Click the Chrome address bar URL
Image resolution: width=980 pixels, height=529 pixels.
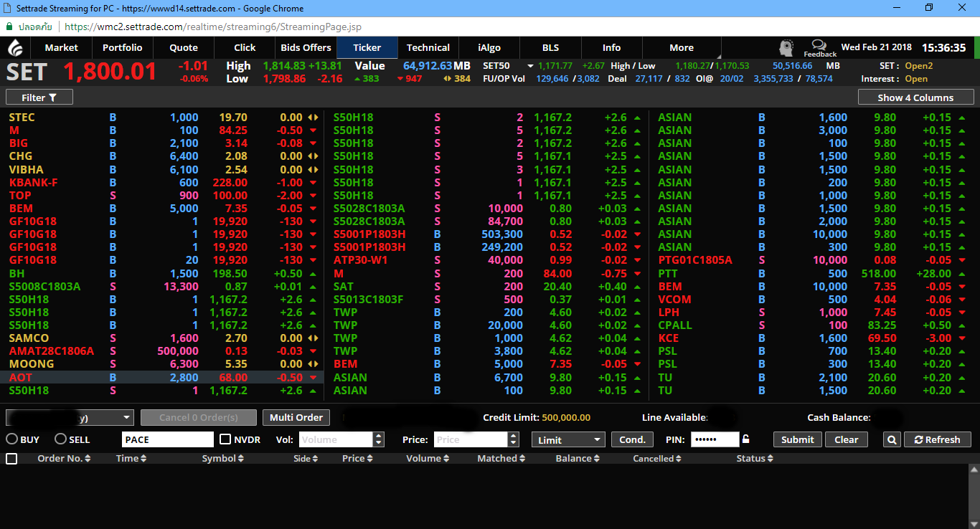213,27
